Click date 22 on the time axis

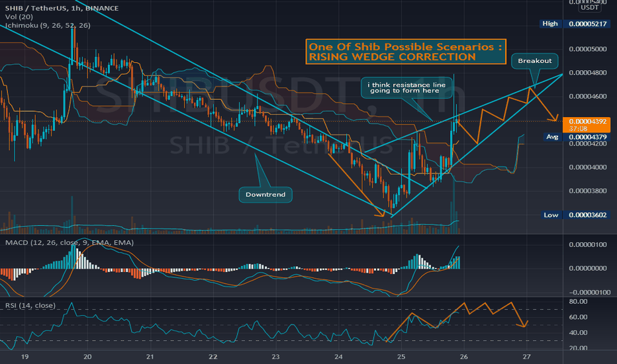click(213, 357)
